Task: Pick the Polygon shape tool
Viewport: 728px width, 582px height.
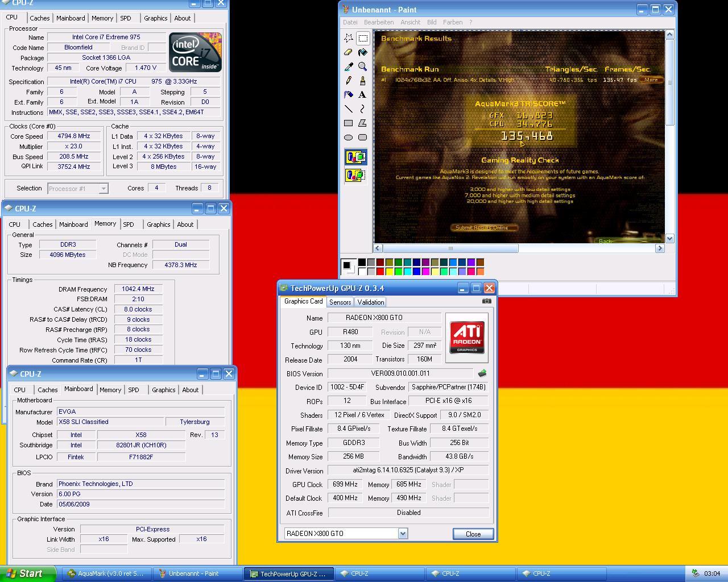Action: click(363, 123)
